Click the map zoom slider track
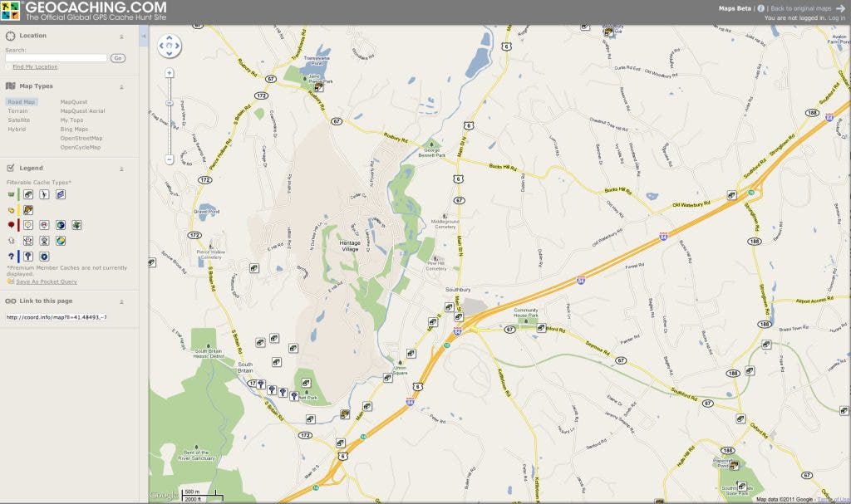Image resolution: width=851 pixels, height=504 pixels. tap(170, 116)
